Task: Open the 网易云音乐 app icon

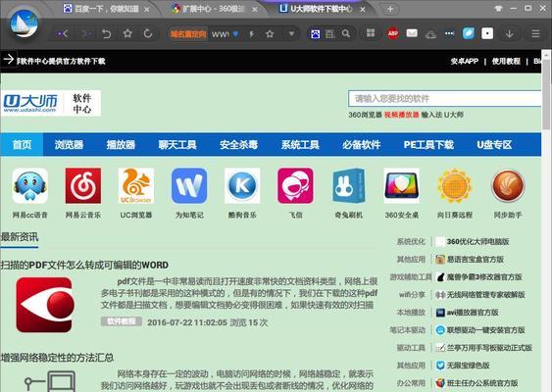Action: (83, 186)
